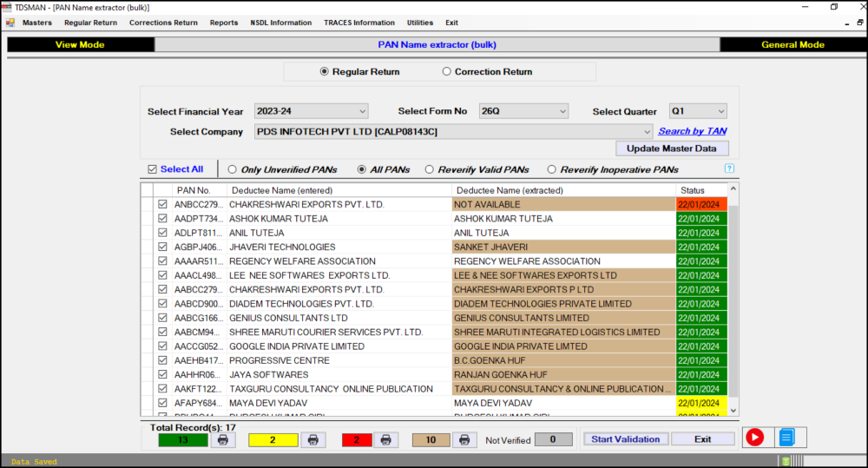Click the blue question mark help icon
868x468 pixels.
[x=729, y=168]
